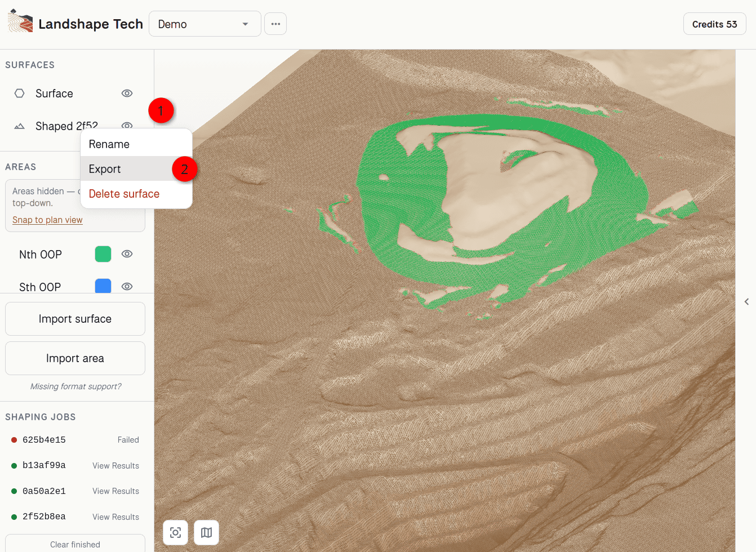
Task: Click the Landshape Tech logo icon
Action: pyautogui.click(x=20, y=21)
